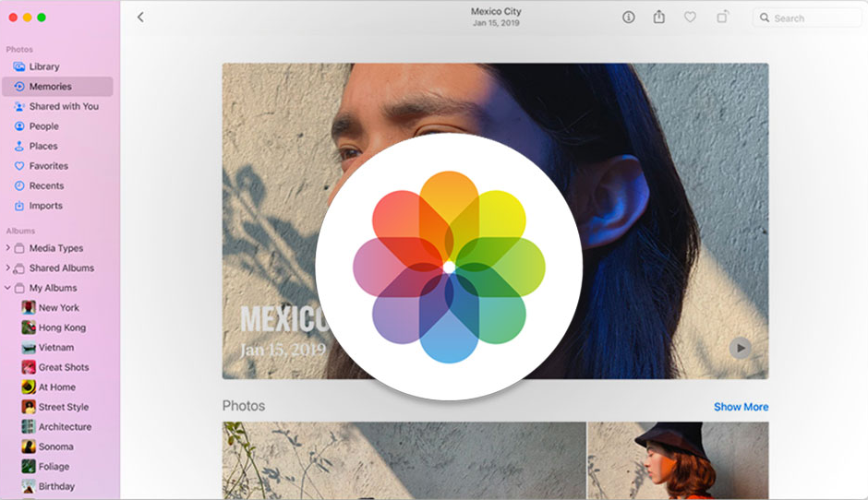868x500 pixels.
Task: Open the People section
Action: click(43, 126)
